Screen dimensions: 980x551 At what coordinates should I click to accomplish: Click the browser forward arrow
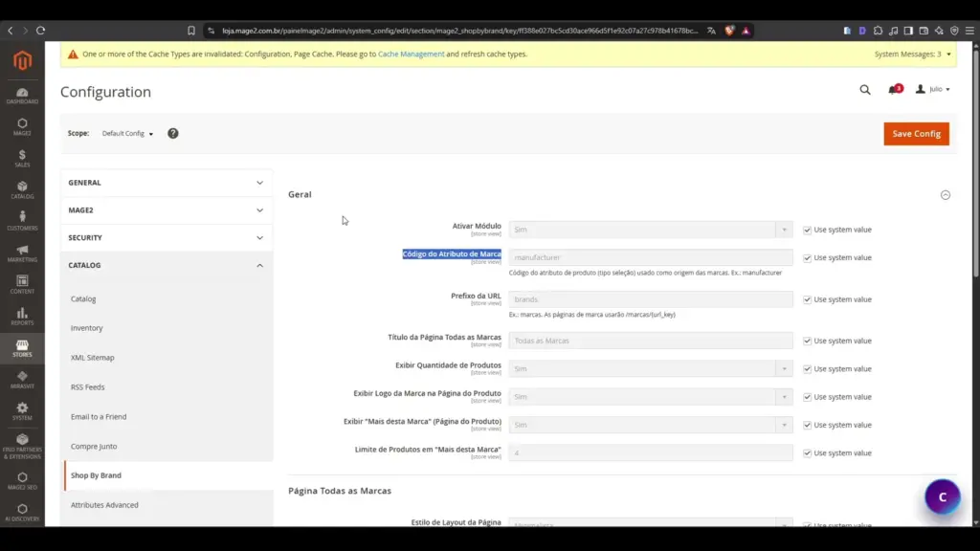[26, 31]
